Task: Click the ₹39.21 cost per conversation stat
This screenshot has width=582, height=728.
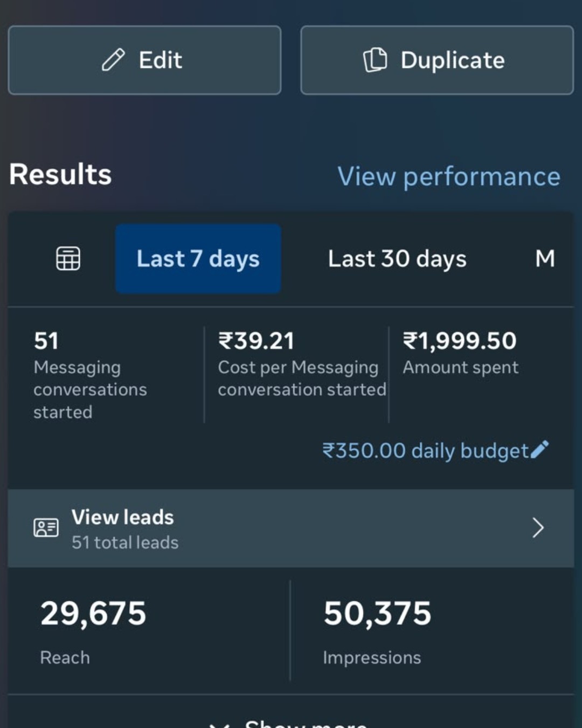Action: coord(302,364)
